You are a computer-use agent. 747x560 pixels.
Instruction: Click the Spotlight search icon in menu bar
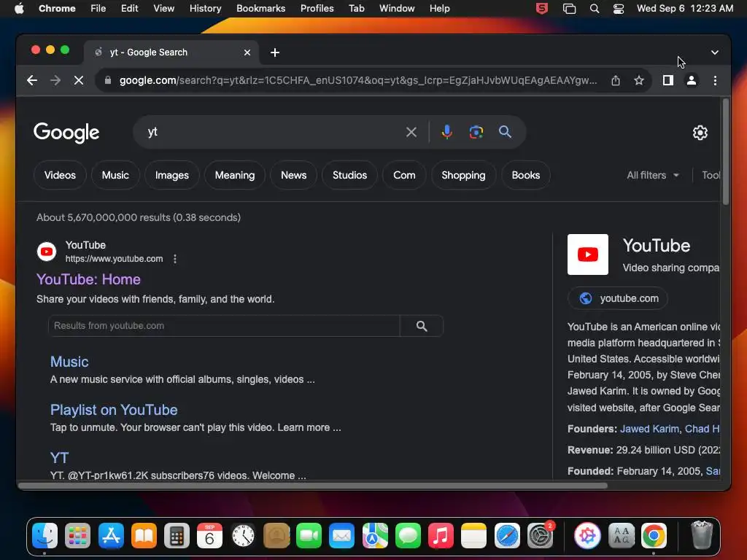click(x=594, y=9)
